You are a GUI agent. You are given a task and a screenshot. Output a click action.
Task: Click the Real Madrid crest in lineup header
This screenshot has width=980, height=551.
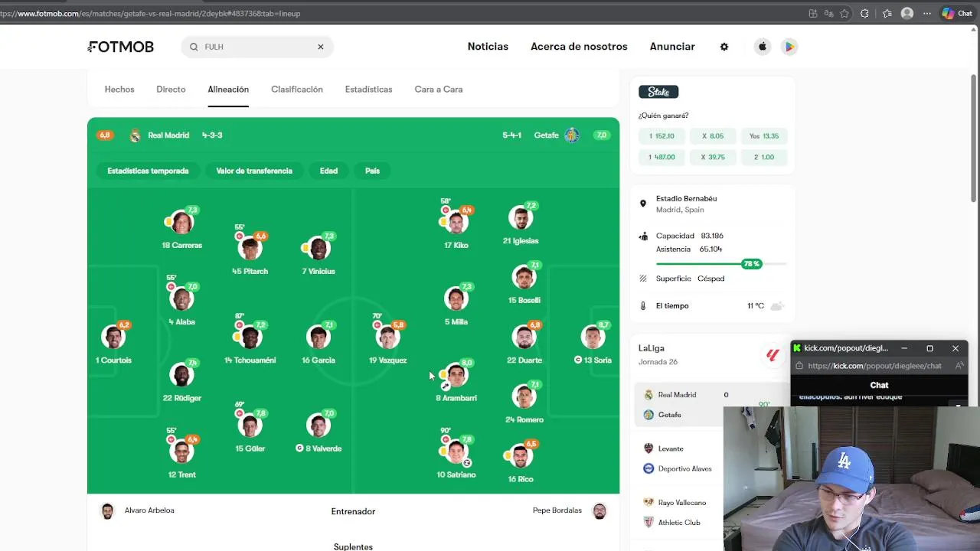(135, 135)
